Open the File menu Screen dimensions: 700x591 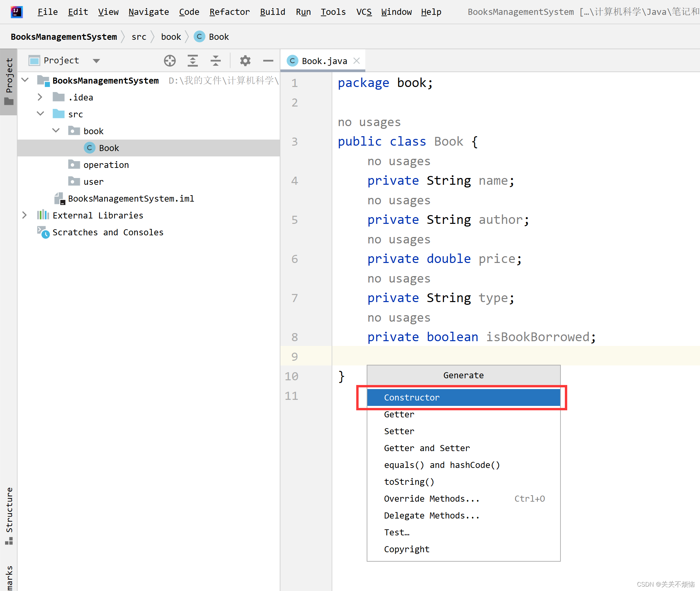click(x=48, y=12)
